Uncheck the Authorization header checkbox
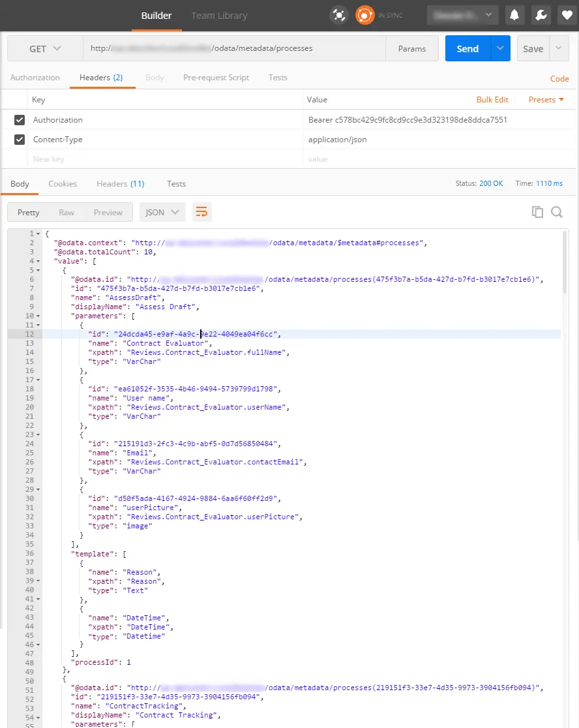 (x=20, y=120)
